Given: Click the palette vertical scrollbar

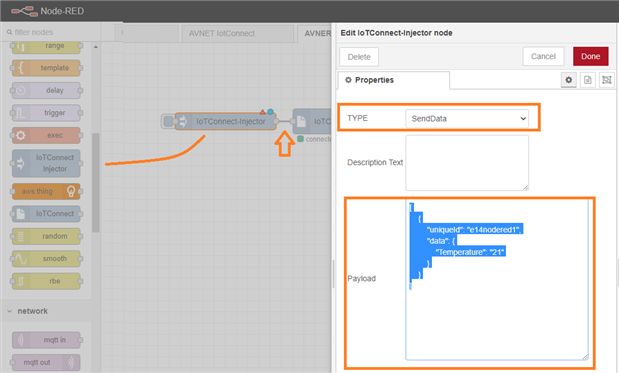Looking at the screenshot, I should click(x=96, y=182).
